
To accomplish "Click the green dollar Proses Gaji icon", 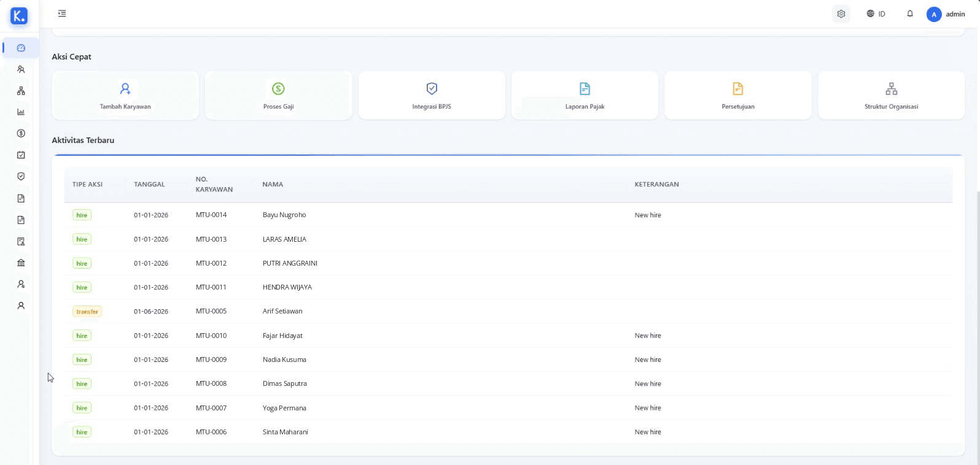I will click(x=278, y=89).
